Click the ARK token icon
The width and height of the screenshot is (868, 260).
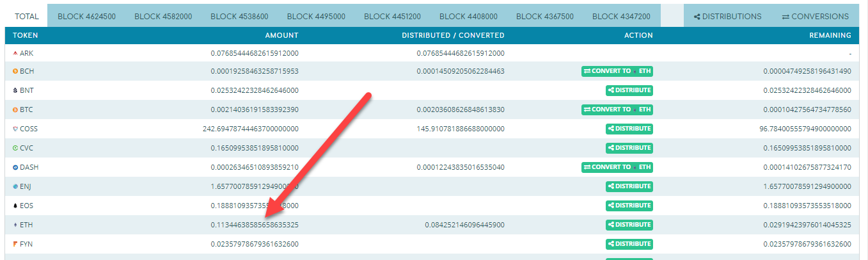click(15, 53)
